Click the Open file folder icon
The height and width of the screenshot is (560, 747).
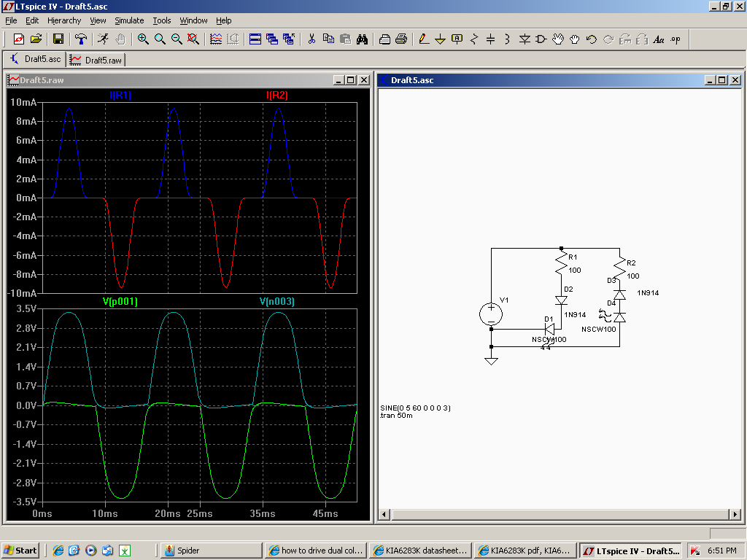[36, 39]
